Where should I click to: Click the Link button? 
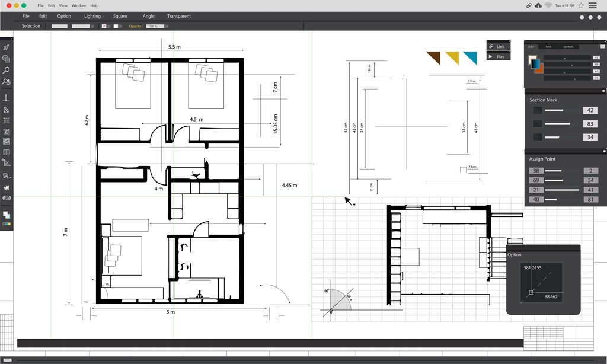498,45
